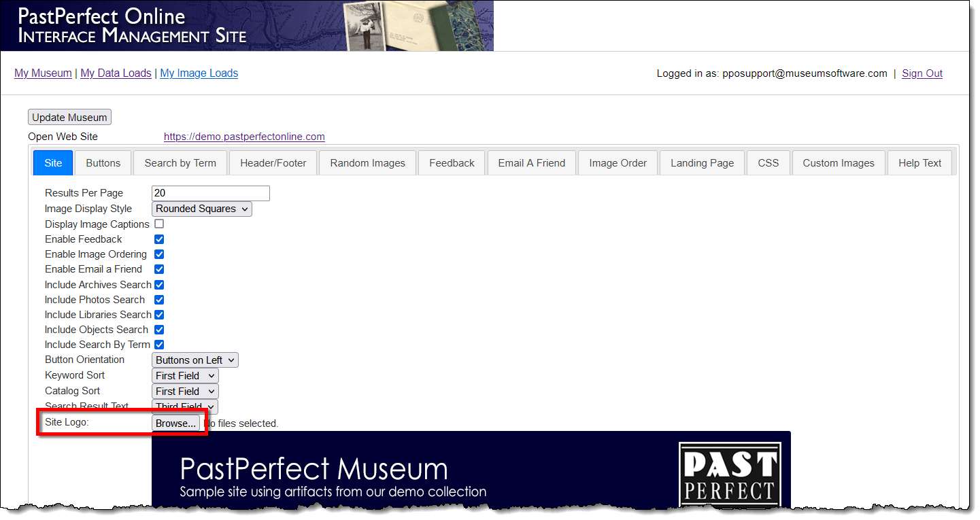Image resolution: width=980 pixels, height=520 pixels.
Task: Open the Image Display Style dropdown
Action: (201, 209)
